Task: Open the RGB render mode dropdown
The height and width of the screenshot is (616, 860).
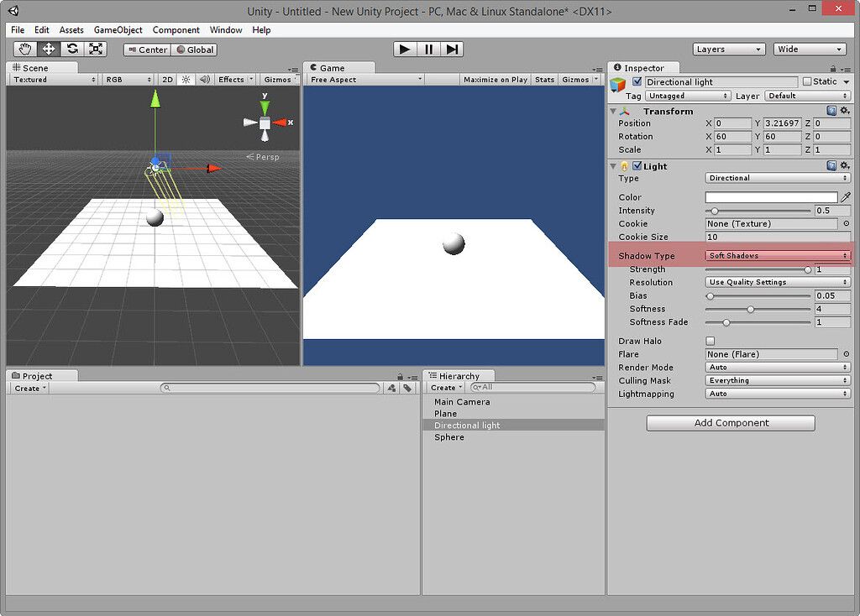Action: tap(128, 80)
